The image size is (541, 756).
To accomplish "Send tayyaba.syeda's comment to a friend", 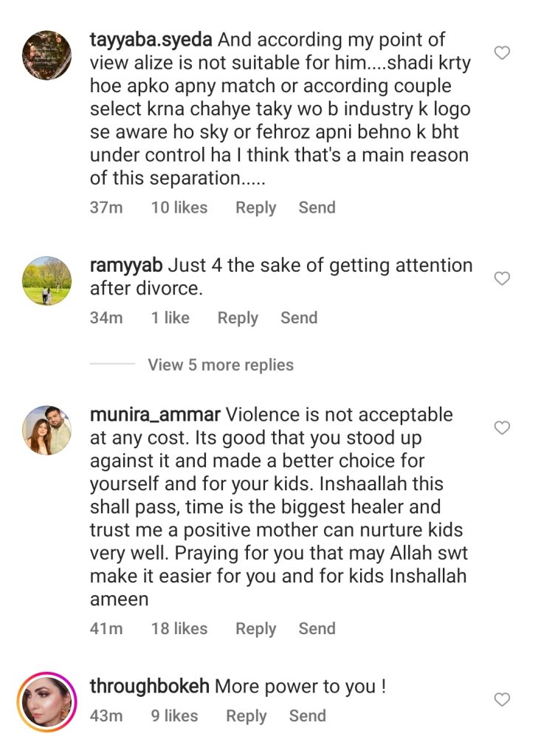I will pos(317,207).
